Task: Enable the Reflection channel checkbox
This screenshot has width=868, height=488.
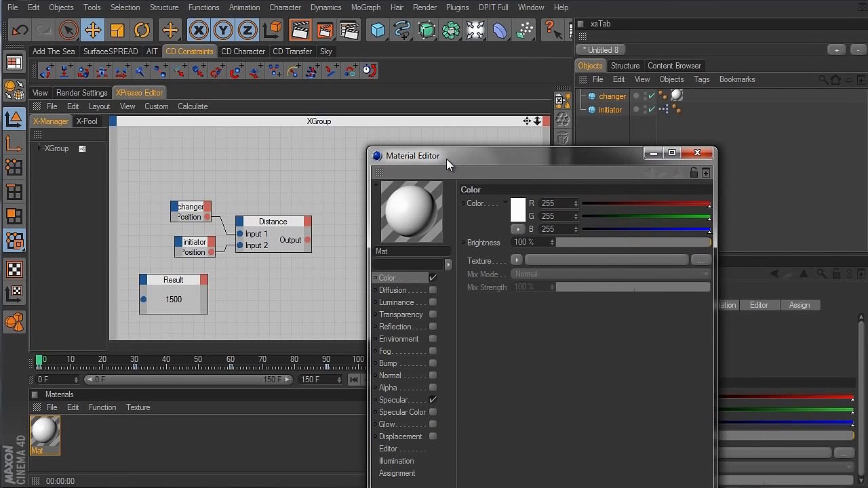Action: [x=433, y=327]
